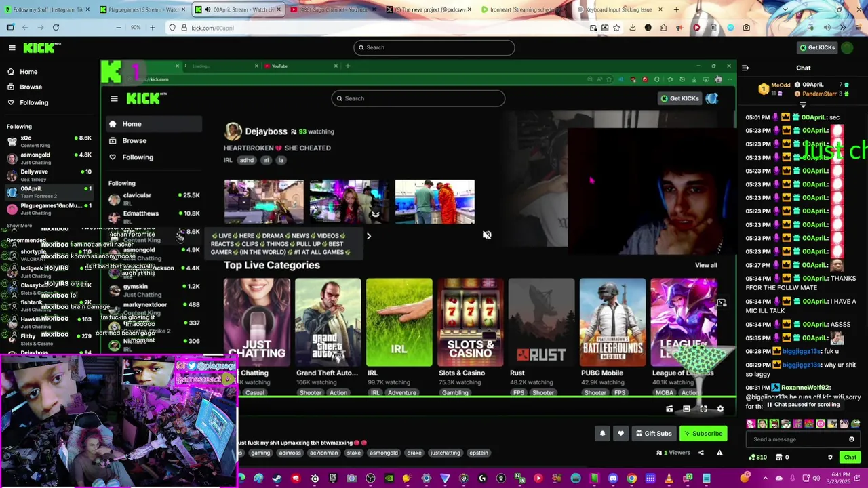The width and height of the screenshot is (868, 488).
Task: Toggle theater mode in player controls
Action: [x=686, y=409]
